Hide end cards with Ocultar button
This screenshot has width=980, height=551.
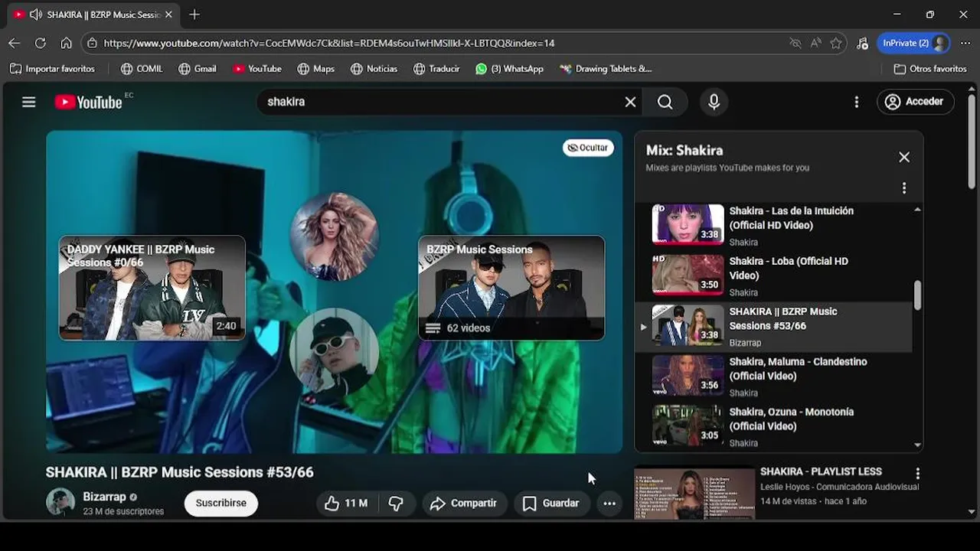point(588,148)
